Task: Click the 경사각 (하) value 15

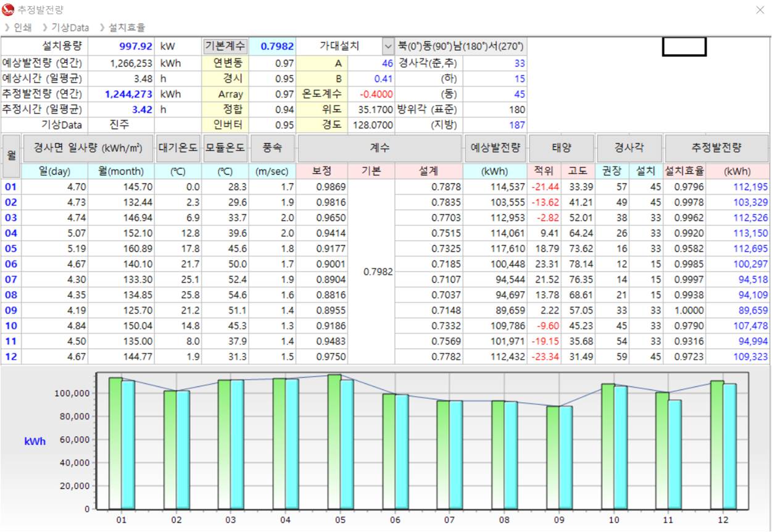Action: (x=495, y=79)
